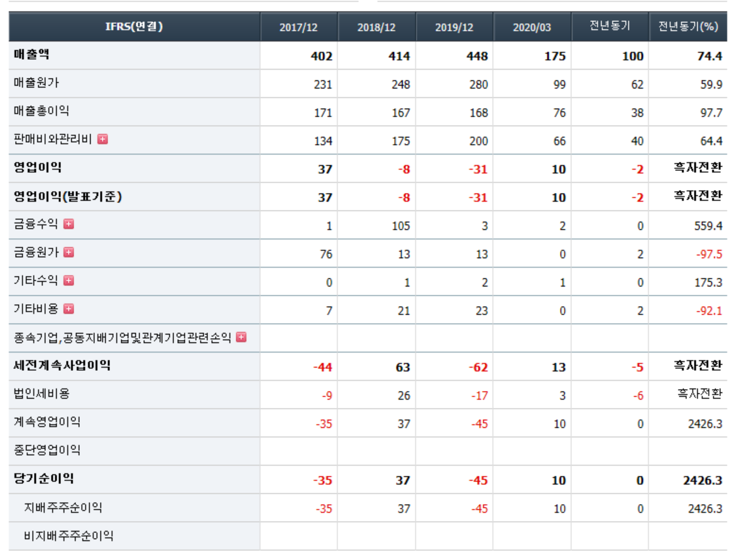Click 매출액 growth value 74.4
The width and height of the screenshot is (741, 560).
click(710, 56)
